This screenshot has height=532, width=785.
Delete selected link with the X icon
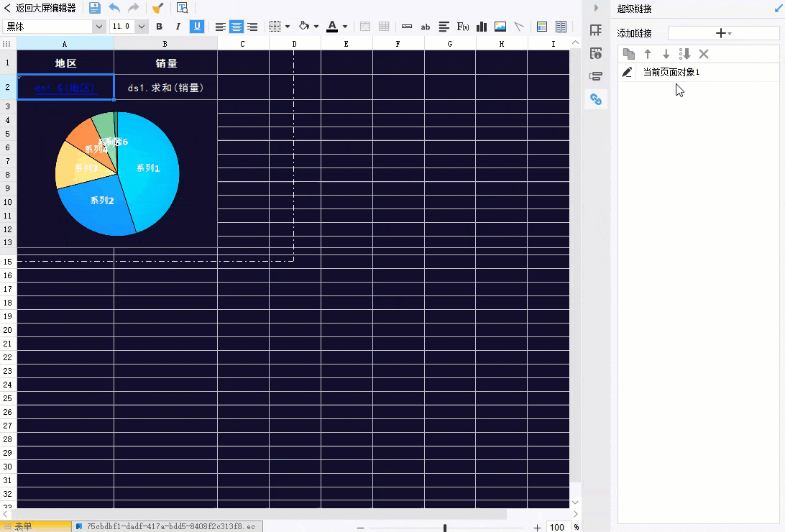tap(704, 54)
